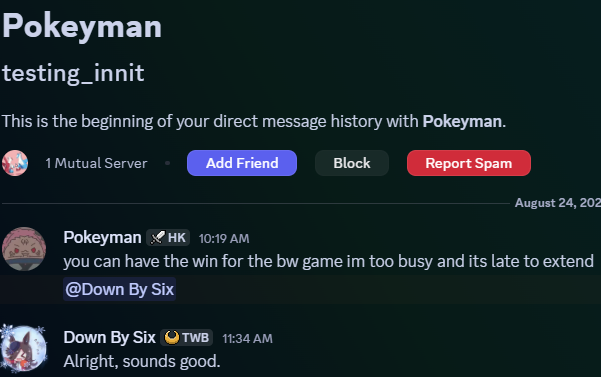Click the 11:34 AM message timestamp
This screenshot has height=377, width=601.
pos(248,339)
